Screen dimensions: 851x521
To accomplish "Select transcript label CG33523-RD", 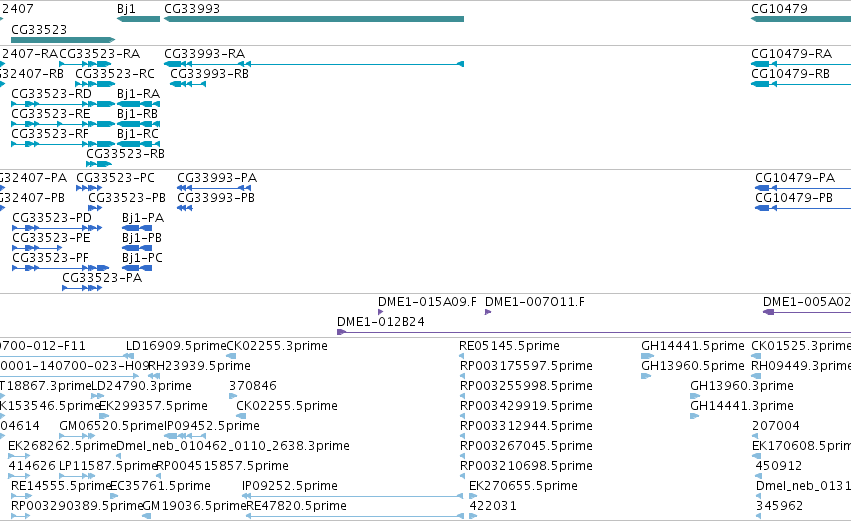I will coord(52,93).
